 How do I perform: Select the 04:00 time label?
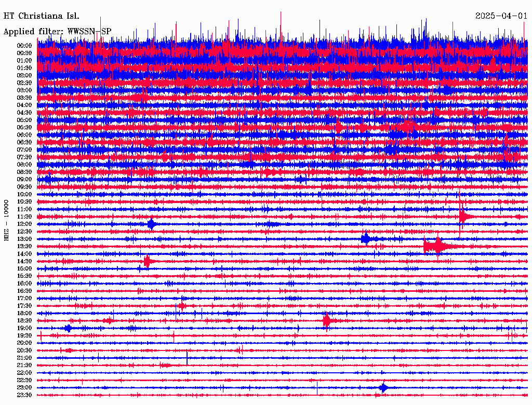24,105
